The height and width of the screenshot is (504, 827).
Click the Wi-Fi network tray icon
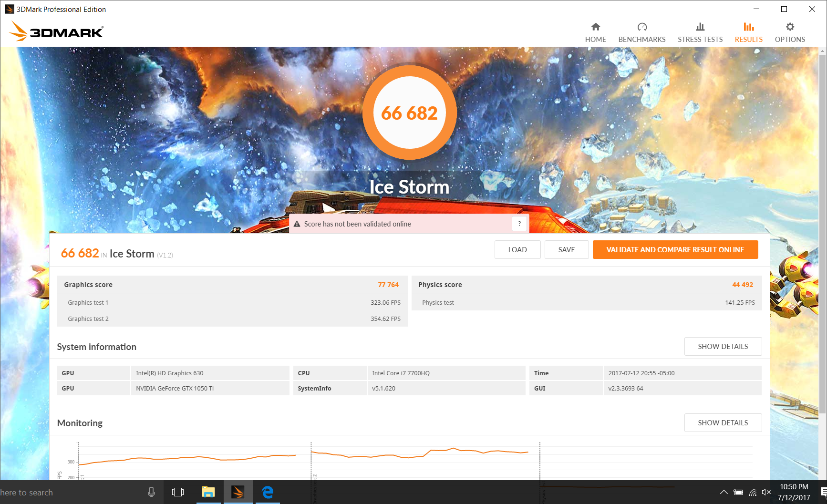click(753, 492)
